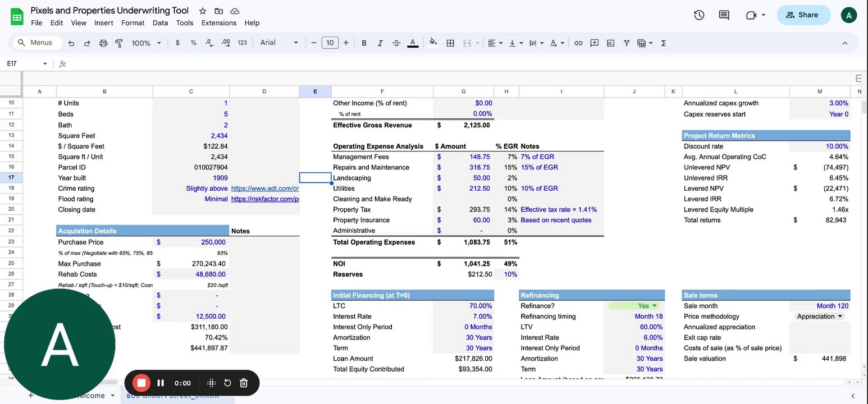Click the Share button

tap(803, 15)
